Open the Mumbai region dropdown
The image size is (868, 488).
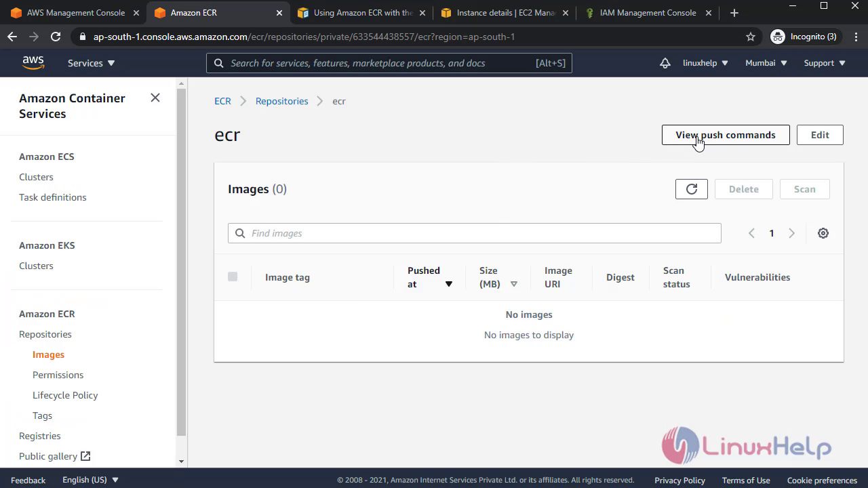pos(766,63)
